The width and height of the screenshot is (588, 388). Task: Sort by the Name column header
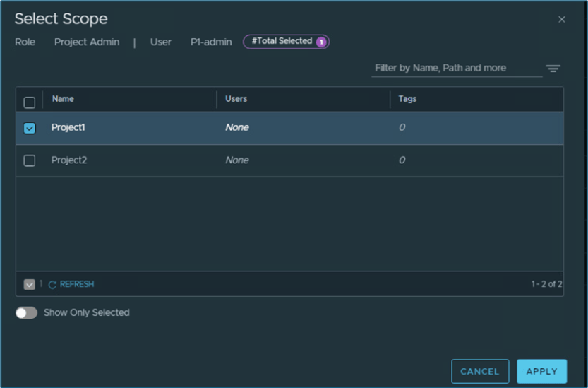click(63, 99)
